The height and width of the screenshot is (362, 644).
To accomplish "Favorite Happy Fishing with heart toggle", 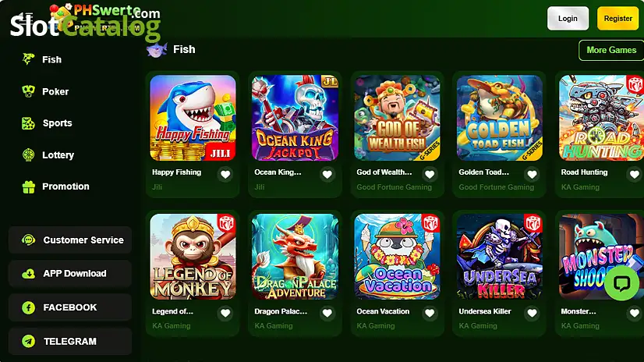I will 225,175.
